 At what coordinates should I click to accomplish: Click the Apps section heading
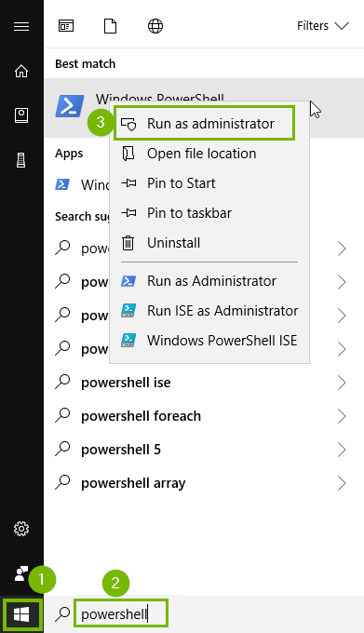(x=69, y=154)
